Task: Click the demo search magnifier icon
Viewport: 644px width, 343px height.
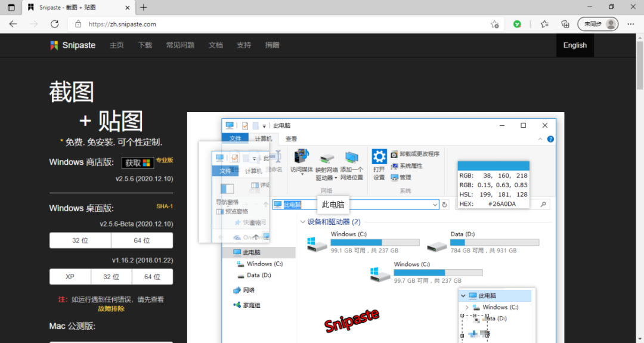Action: 543,204
